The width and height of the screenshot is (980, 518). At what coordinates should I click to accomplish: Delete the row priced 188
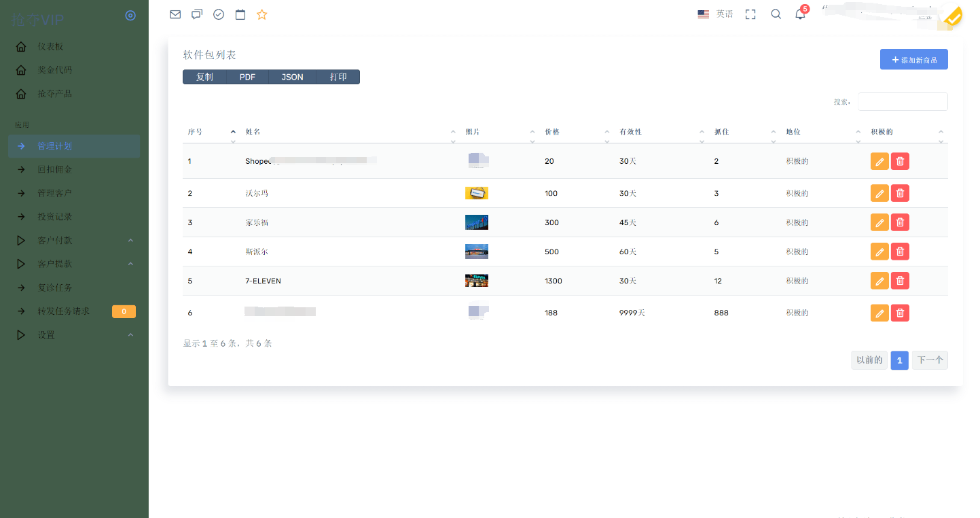pyautogui.click(x=900, y=313)
